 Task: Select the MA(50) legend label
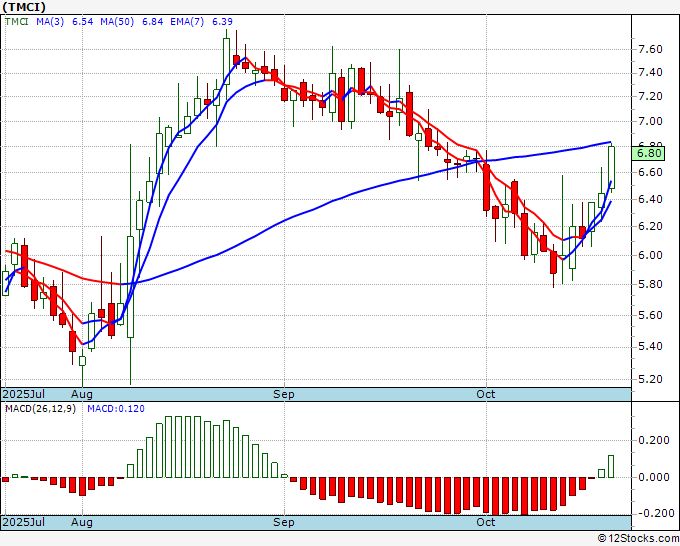click(117, 21)
